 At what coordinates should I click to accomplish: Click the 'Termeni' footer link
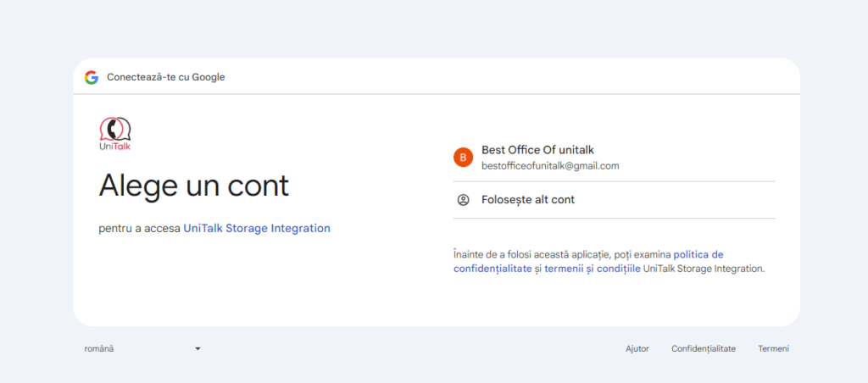click(773, 348)
